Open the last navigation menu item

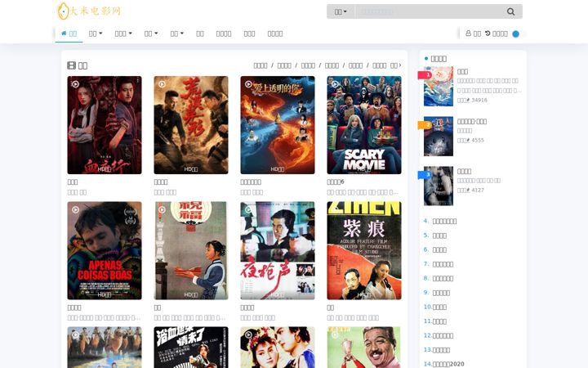275,34
